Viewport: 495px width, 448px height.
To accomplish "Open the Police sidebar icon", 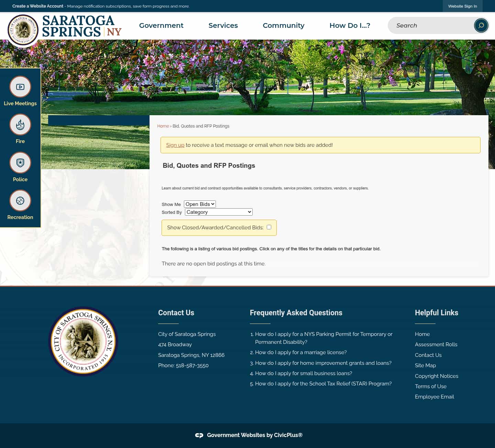I will (20, 163).
